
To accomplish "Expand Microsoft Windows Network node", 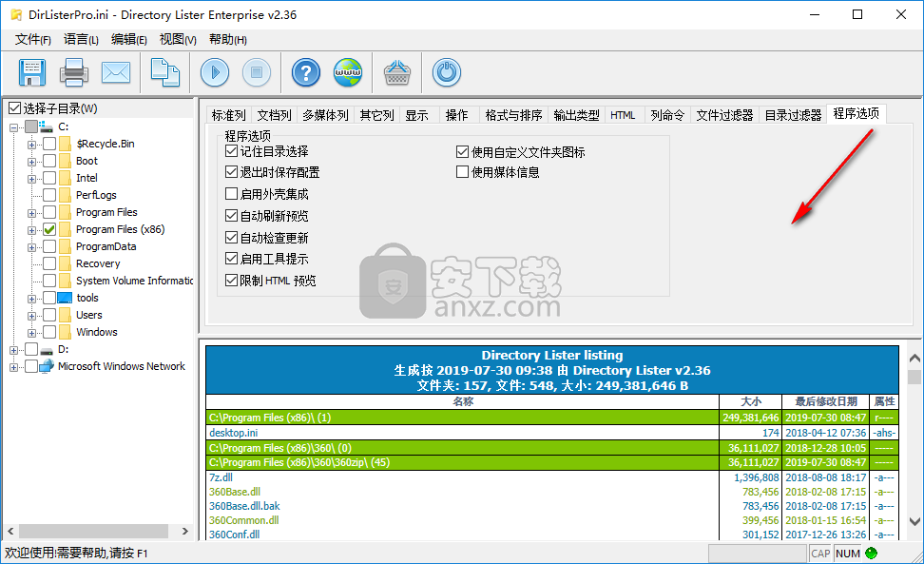I will (x=13, y=367).
